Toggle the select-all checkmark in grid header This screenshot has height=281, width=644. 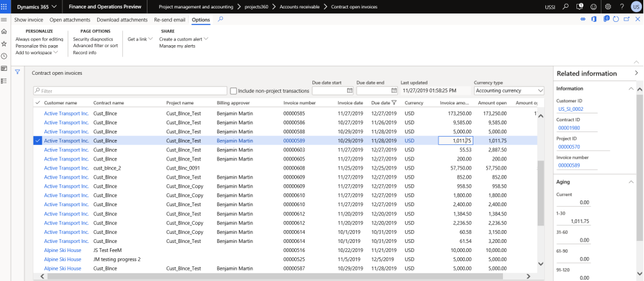(37, 103)
